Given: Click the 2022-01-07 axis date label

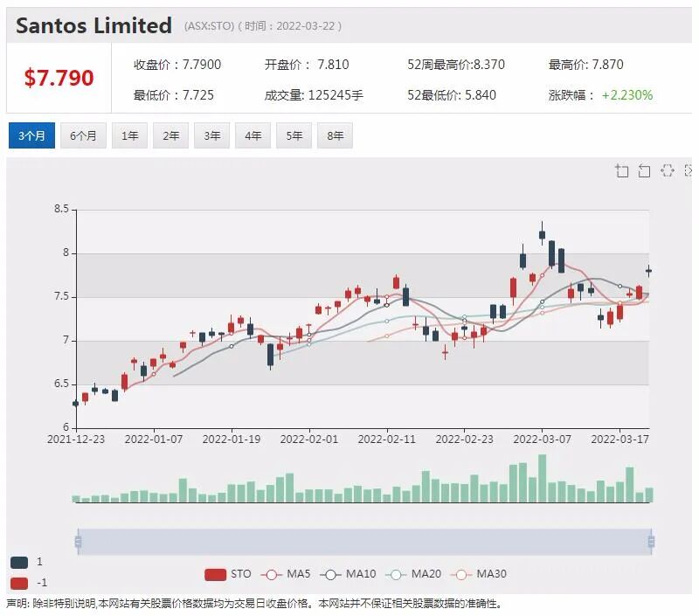Looking at the screenshot, I should point(154,439).
